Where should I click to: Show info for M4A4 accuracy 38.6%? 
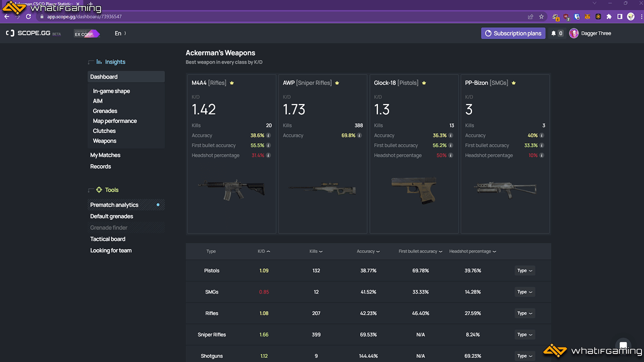tap(268, 135)
